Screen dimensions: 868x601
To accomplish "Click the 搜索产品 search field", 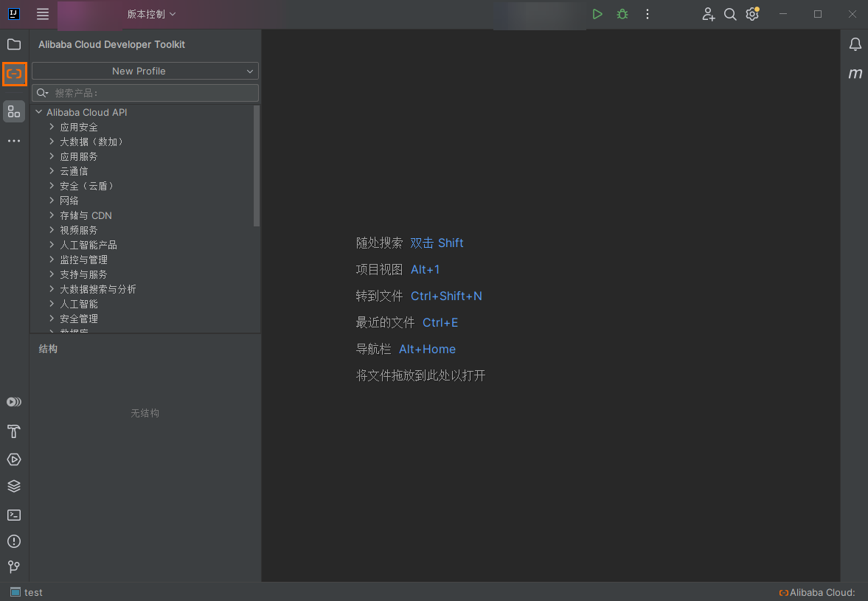I will tap(145, 93).
